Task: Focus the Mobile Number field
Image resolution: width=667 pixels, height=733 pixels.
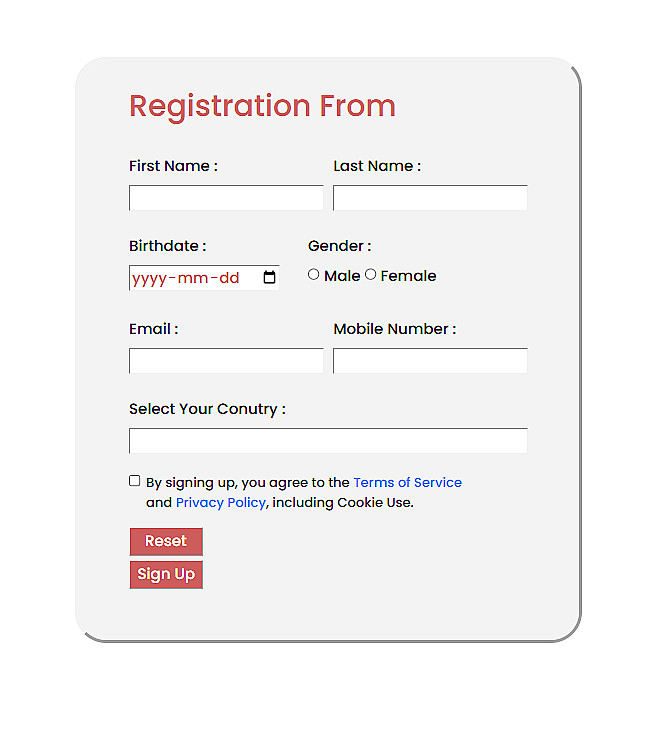Action: click(x=430, y=361)
